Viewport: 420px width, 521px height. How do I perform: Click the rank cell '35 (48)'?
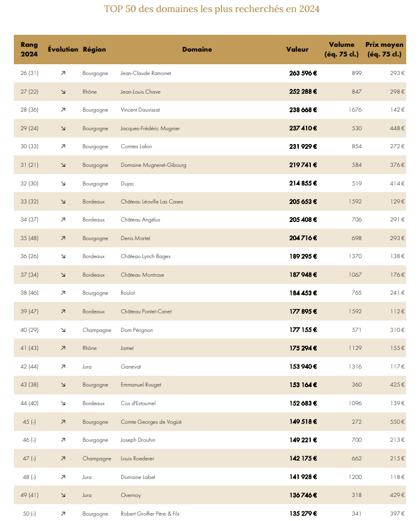pos(29,238)
